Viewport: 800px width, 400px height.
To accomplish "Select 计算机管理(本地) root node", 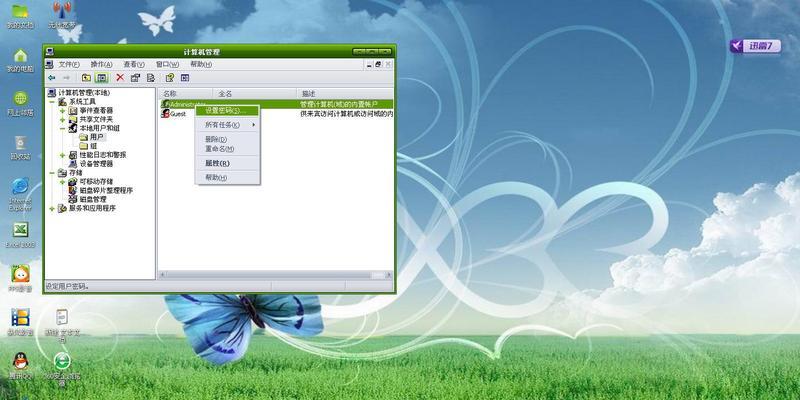I will [x=84, y=93].
